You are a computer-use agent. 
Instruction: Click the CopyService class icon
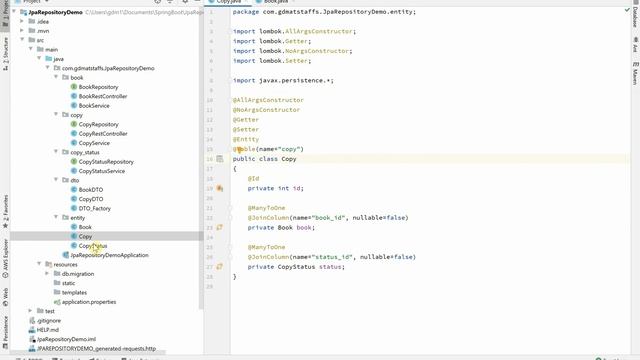[74, 143]
